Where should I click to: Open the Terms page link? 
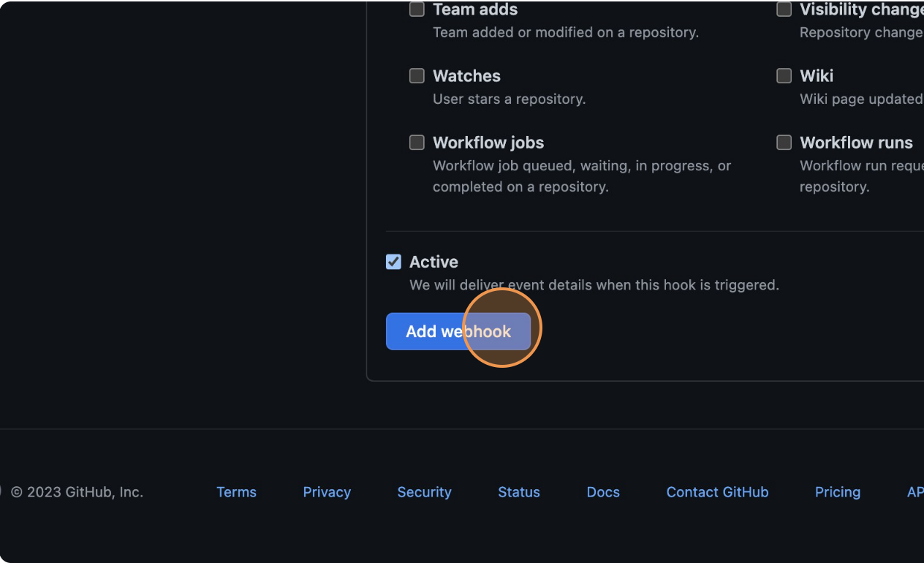coord(236,492)
